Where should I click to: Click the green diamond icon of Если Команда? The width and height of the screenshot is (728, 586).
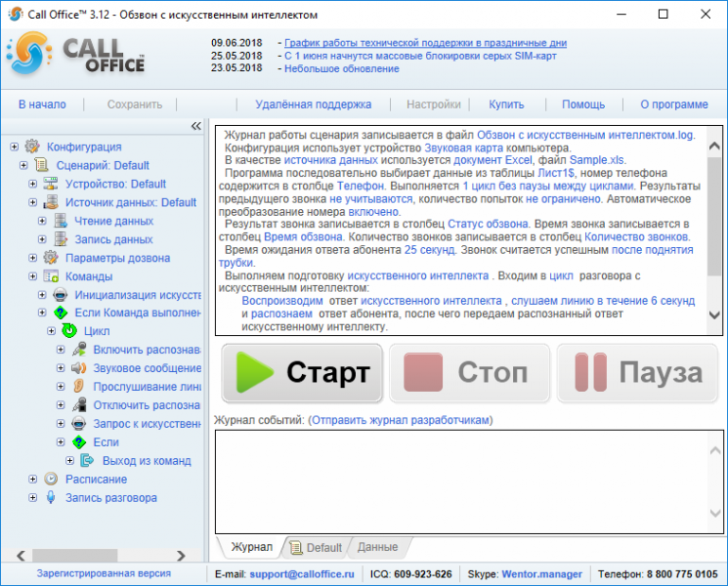tap(61, 313)
